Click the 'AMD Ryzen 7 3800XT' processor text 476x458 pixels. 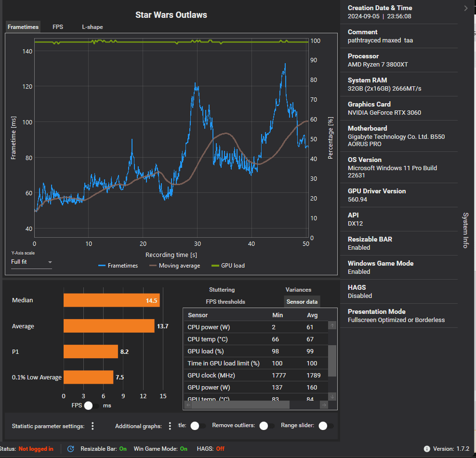(378, 65)
